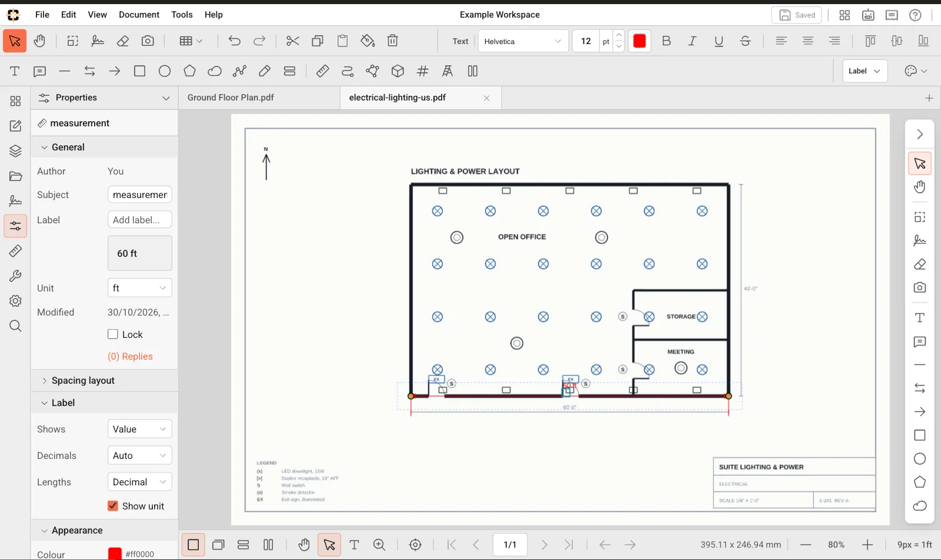
Task: Open the Unit ft dropdown
Action: (x=140, y=288)
